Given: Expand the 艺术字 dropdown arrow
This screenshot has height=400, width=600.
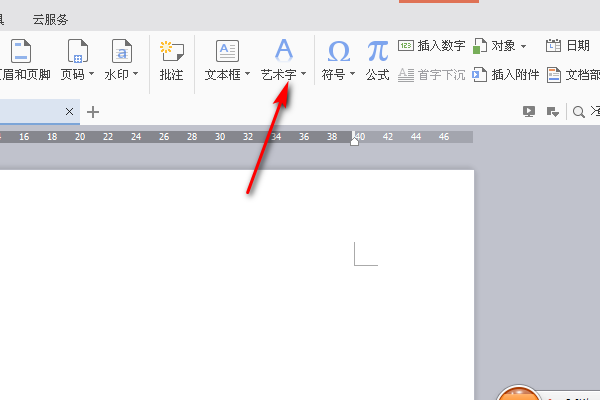Looking at the screenshot, I should [303, 73].
